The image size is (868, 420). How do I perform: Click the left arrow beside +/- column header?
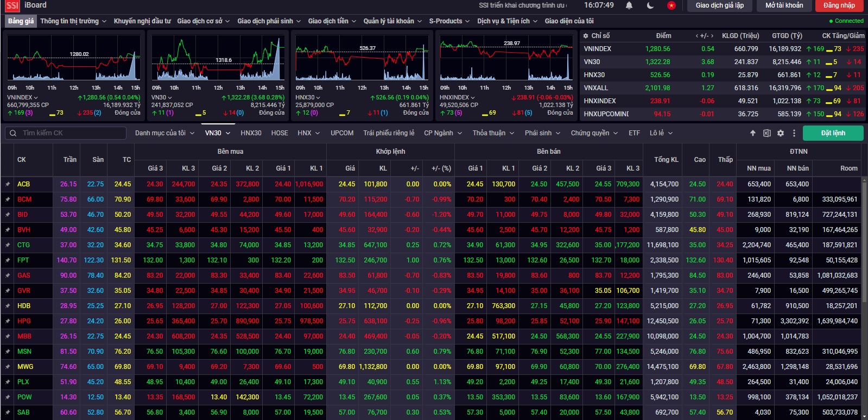697,36
